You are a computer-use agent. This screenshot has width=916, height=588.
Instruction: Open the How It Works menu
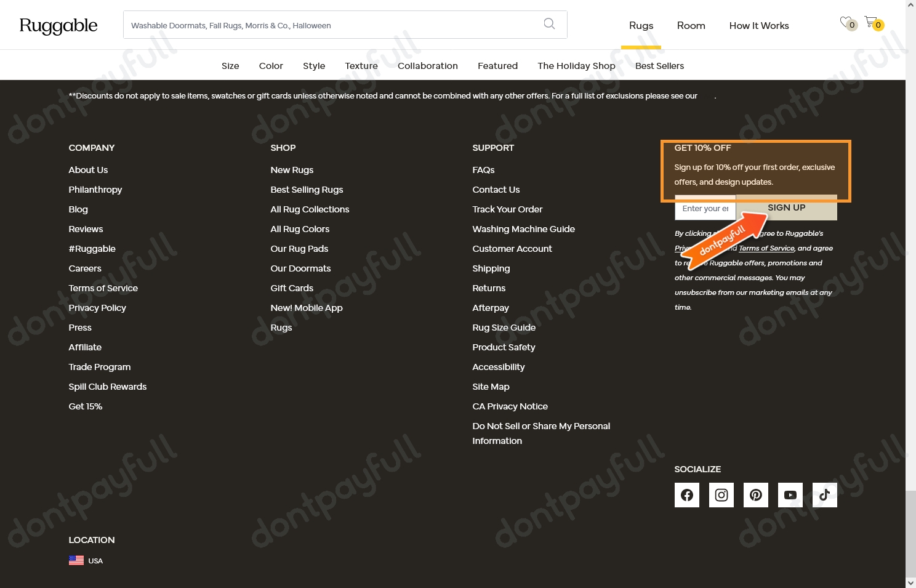pos(758,26)
